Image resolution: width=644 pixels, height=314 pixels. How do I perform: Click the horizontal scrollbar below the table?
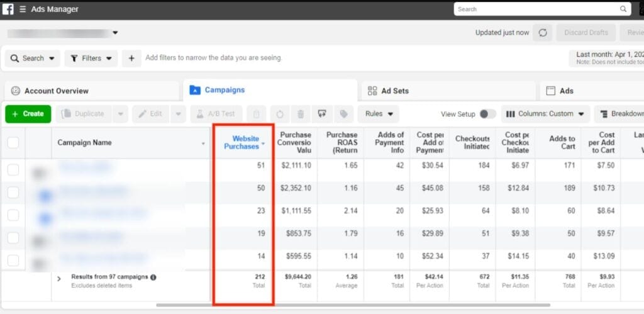pos(353,305)
